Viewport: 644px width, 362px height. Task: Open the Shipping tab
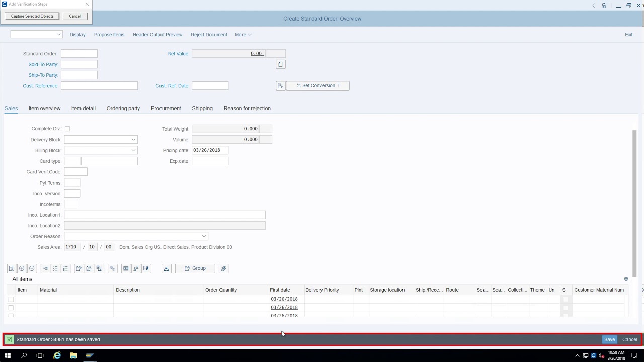[x=202, y=108]
